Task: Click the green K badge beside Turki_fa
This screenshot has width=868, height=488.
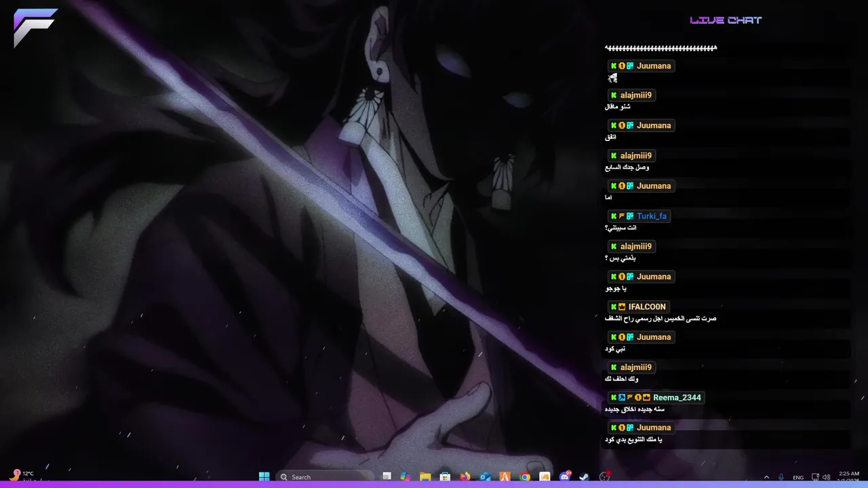Action: pyautogui.click(x=614, y=216)
